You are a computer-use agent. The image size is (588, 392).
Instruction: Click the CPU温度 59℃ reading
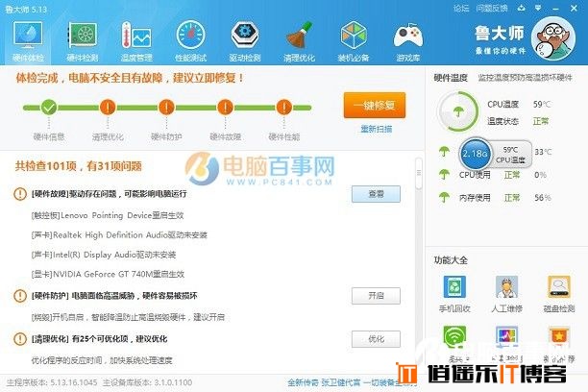pos(542,105)
